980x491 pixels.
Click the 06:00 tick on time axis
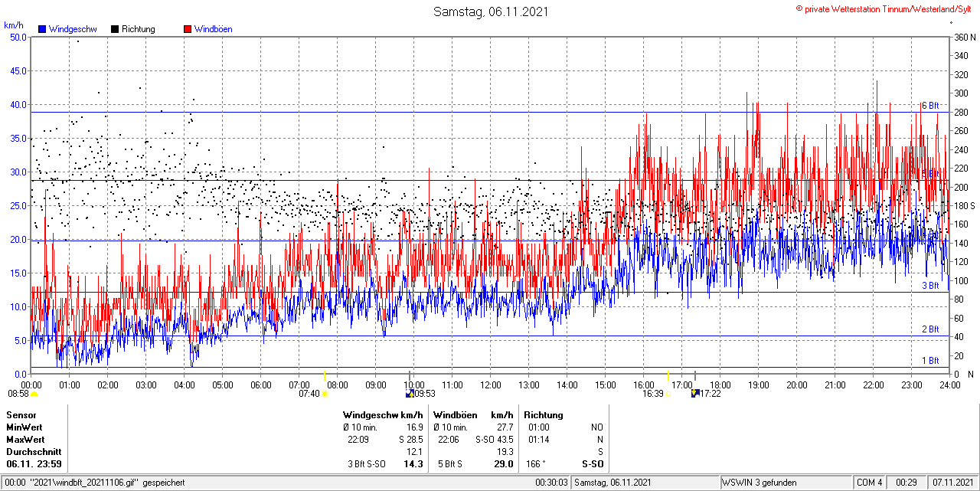tap(261, 385)
